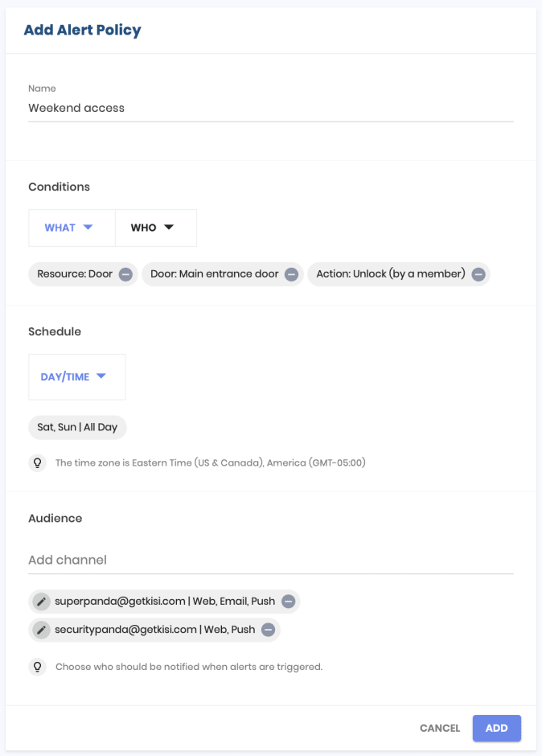Click the Name field with Weekend access

coord(271,108)
